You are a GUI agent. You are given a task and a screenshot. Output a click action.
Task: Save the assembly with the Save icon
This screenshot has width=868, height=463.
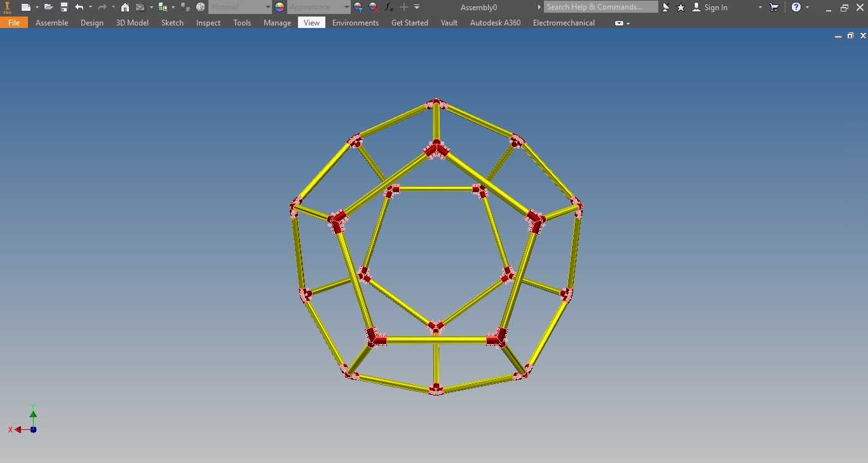click(64, 7)
